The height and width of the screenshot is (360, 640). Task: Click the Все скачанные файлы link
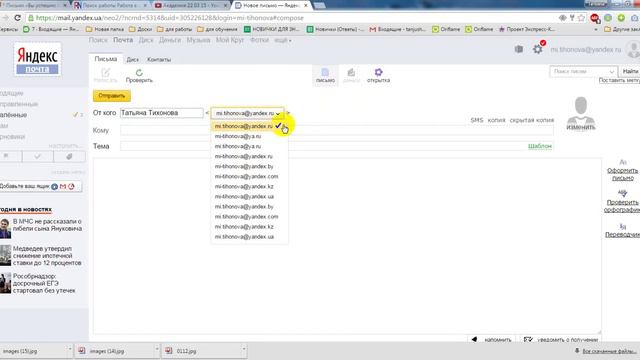point(608,351)
